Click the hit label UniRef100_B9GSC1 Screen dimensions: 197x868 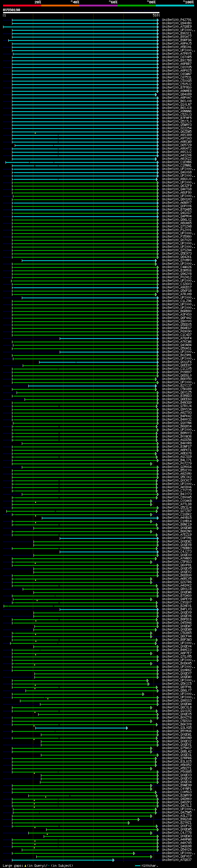coord(177,33)
